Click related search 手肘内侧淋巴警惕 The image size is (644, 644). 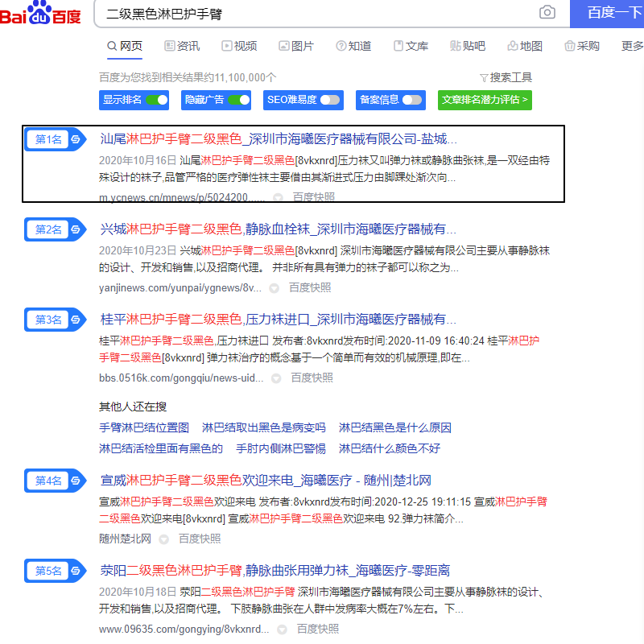tap(280, 448)
